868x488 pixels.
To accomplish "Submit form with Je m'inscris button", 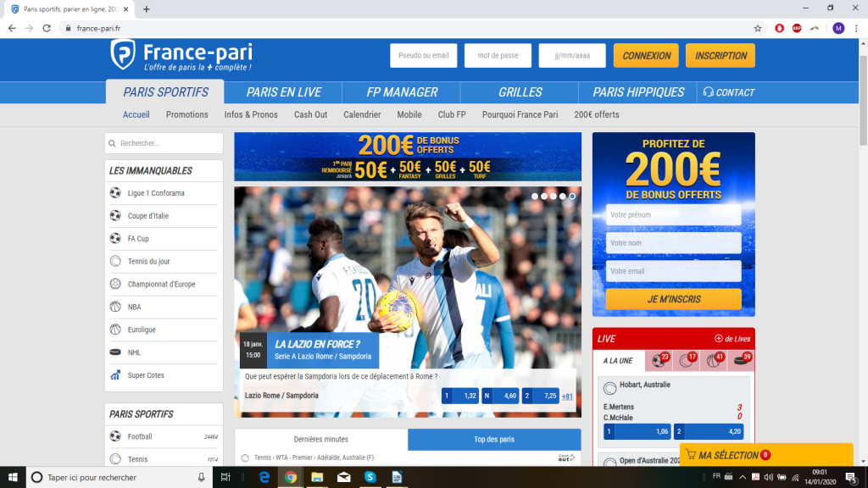I will [x=674, y=299].
